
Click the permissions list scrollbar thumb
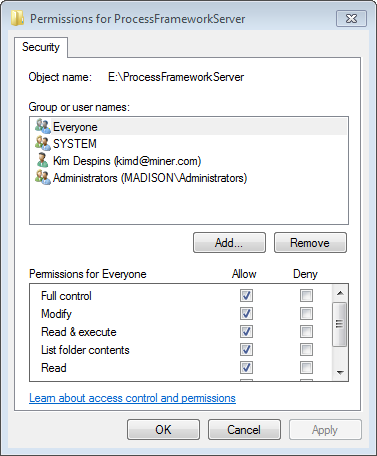(x=340, y=324)
